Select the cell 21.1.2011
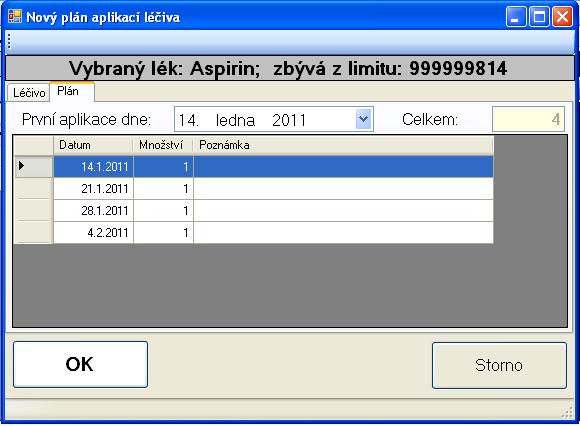Image resolution: width=580 pixels, height=427 pixels. pyautogui.click(x=94, y=189)
